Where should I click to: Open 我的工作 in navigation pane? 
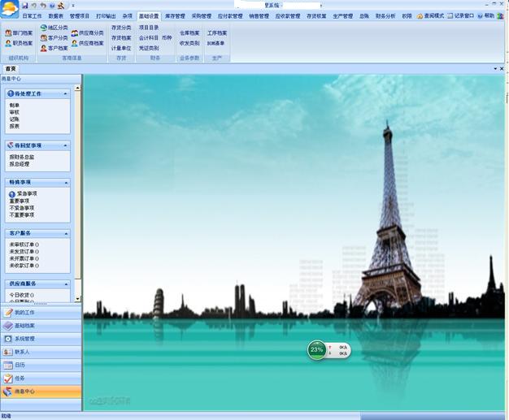click(41, 312)
